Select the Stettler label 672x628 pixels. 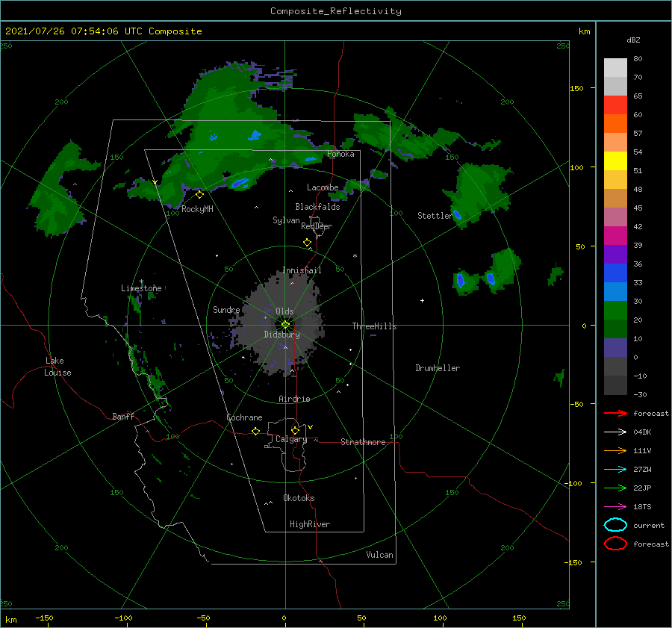click(435, 216)
